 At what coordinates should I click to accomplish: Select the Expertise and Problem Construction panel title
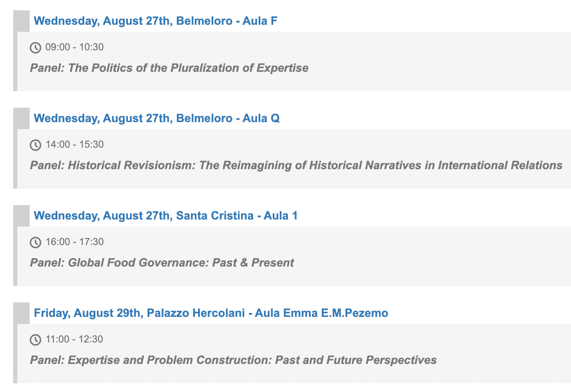tap(233, 360)
